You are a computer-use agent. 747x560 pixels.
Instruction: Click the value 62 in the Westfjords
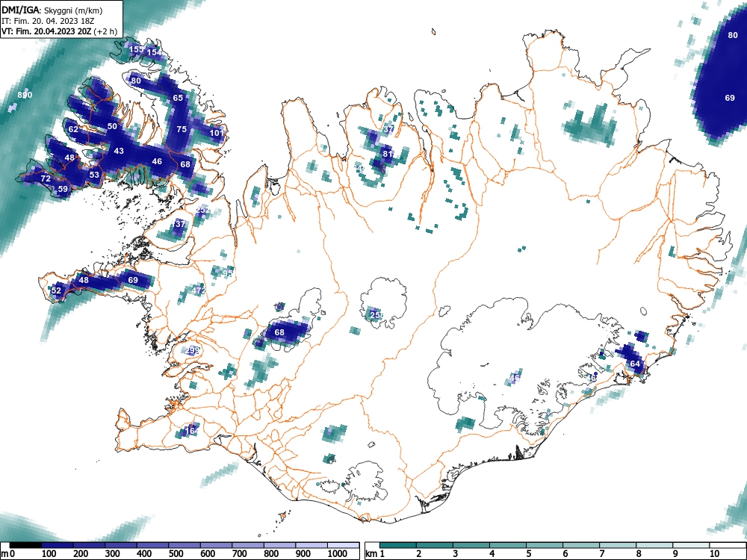point(73,129)
